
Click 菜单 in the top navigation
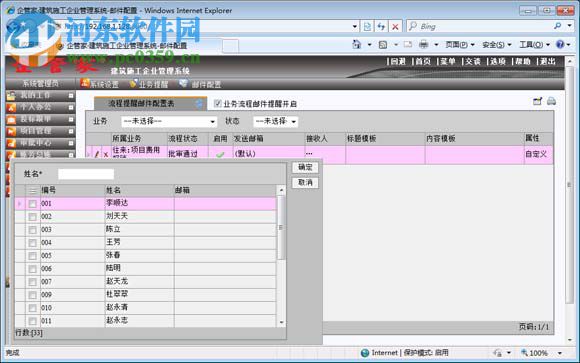tap(448, 61)
